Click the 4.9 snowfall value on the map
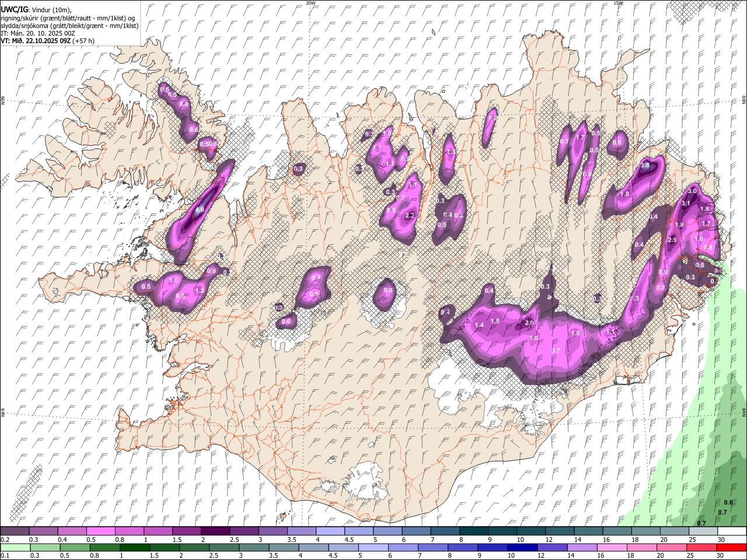This screenshot has width=747, height=560. tap(200, 210)
